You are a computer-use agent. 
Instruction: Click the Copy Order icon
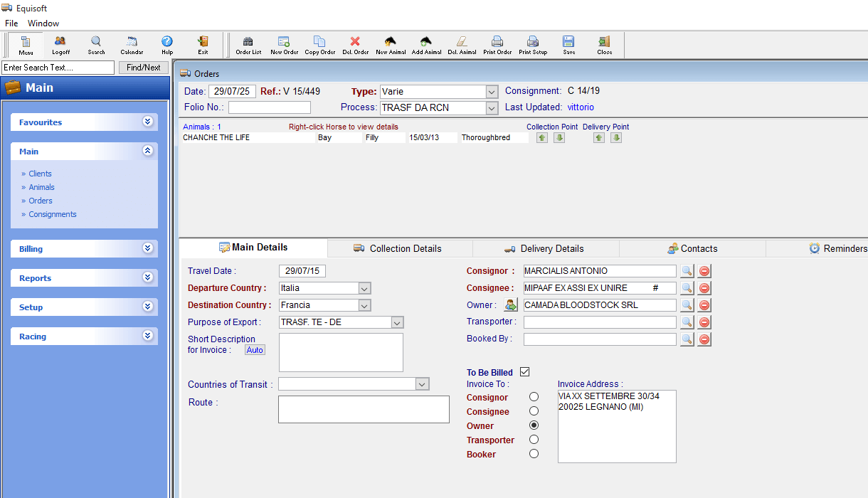point(319,45)
